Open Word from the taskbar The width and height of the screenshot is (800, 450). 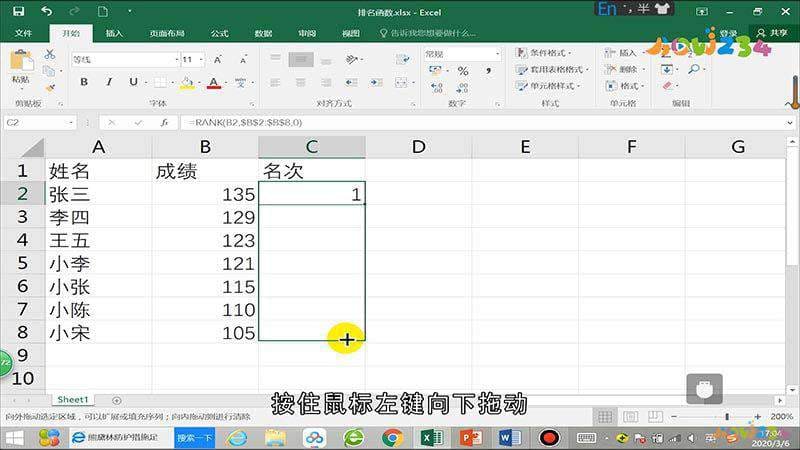click(x=509, y=438)
